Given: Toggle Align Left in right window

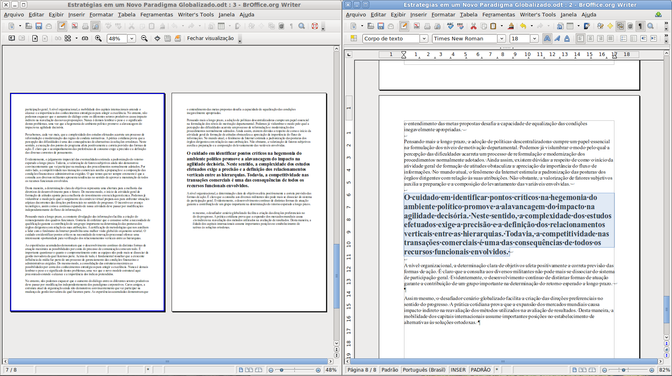Looking at the screenshot, I should (x=580, y=39).
